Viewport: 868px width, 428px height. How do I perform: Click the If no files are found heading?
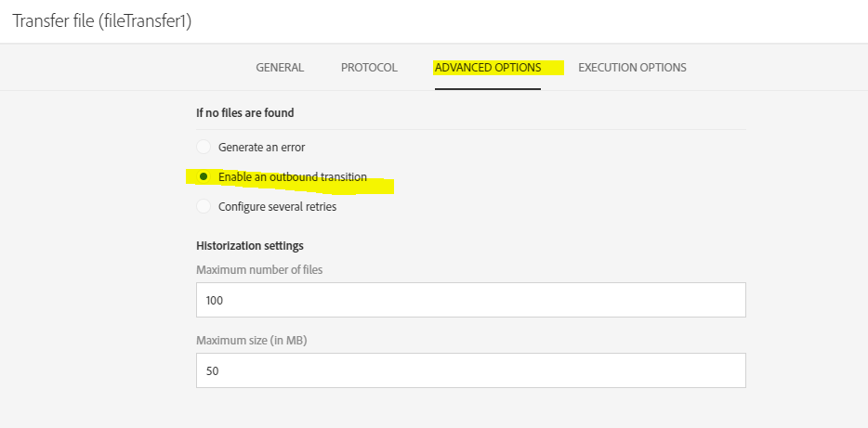click(x=244, y=113)
